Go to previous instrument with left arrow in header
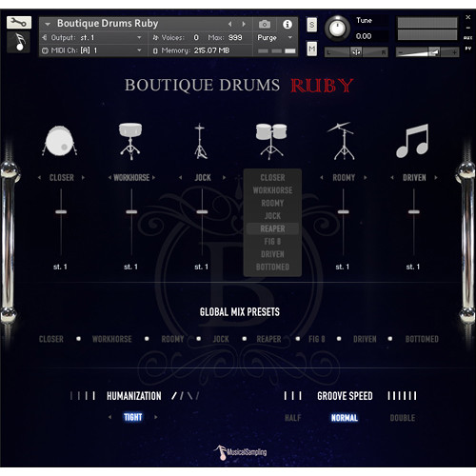This screenshot has height=476, width=476. point(229,24)
